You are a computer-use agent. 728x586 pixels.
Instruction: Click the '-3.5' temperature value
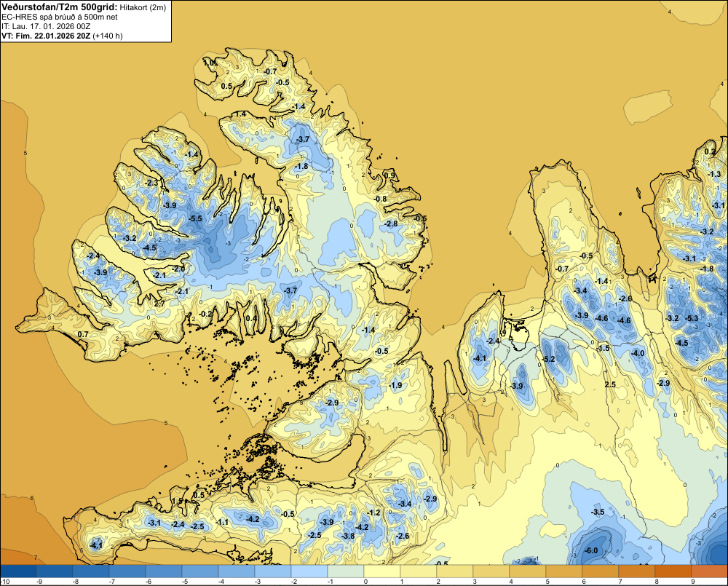598,512
